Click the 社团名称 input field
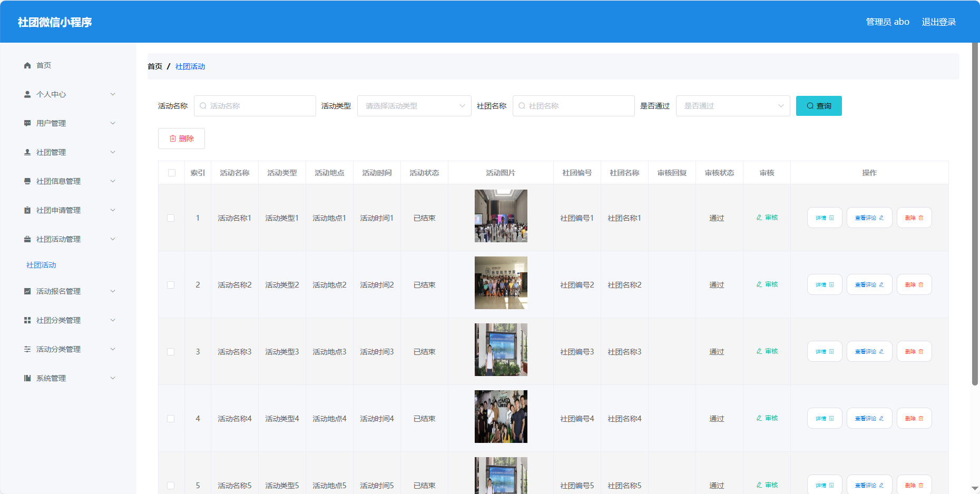 574,106
